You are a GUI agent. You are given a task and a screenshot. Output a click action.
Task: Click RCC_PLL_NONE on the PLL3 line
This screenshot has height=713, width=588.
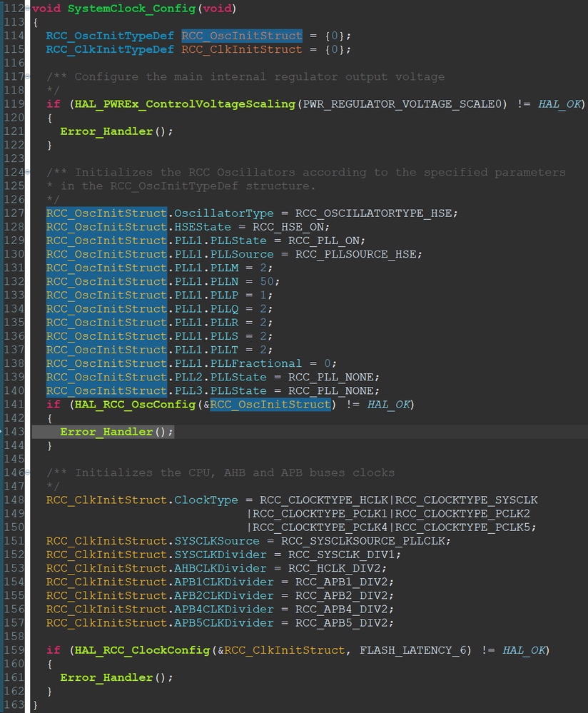(331, 390)
